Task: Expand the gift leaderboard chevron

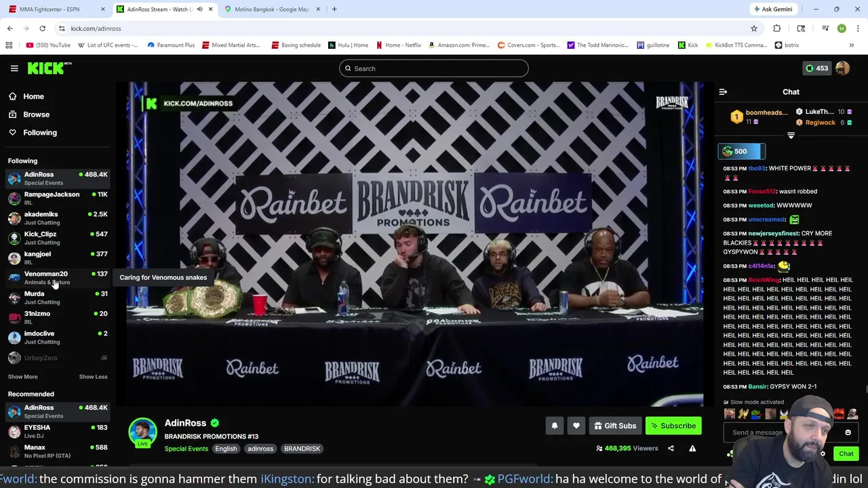Action: pos(791,136)
